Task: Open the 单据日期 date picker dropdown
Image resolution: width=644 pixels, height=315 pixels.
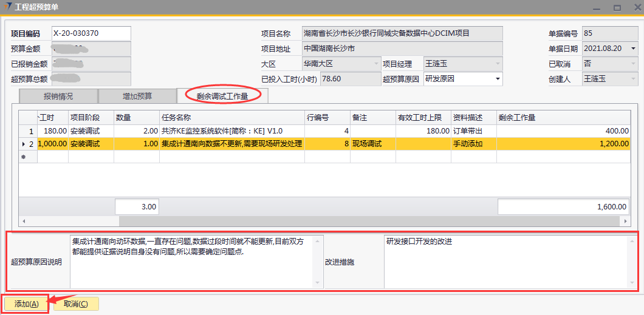Action: pyautogui.click(x=633, y=49)
